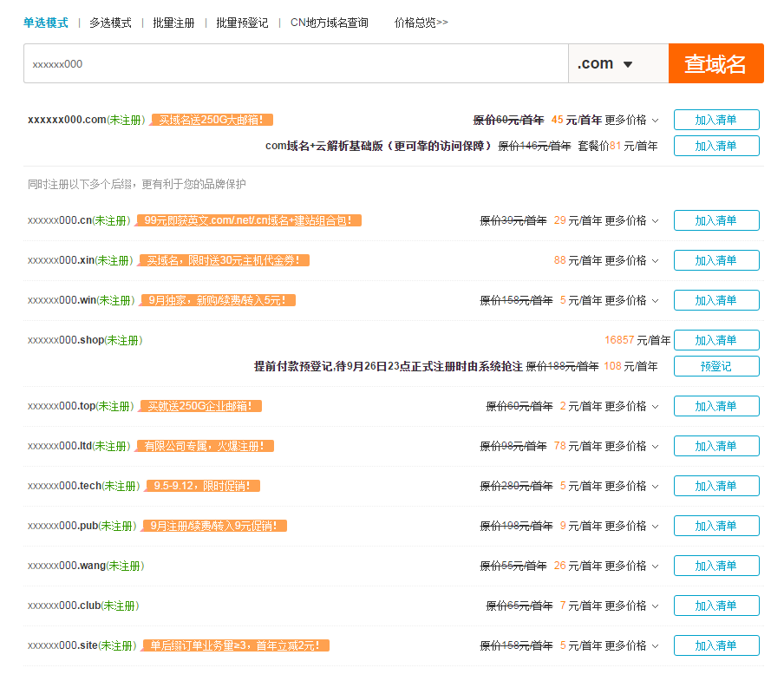Expand 更多价格 for xxxxxx000.cn

[631, 220]
